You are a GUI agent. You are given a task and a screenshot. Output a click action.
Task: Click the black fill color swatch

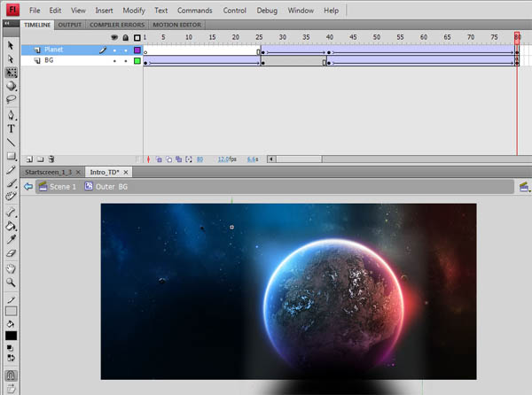click(x=11, y=336)
